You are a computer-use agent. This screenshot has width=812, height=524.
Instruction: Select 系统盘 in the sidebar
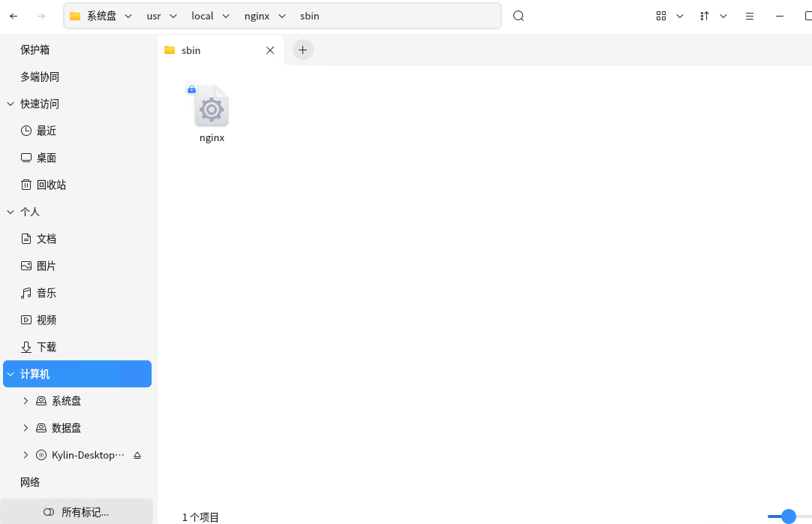pyautogui.click(x=66, y=401)
